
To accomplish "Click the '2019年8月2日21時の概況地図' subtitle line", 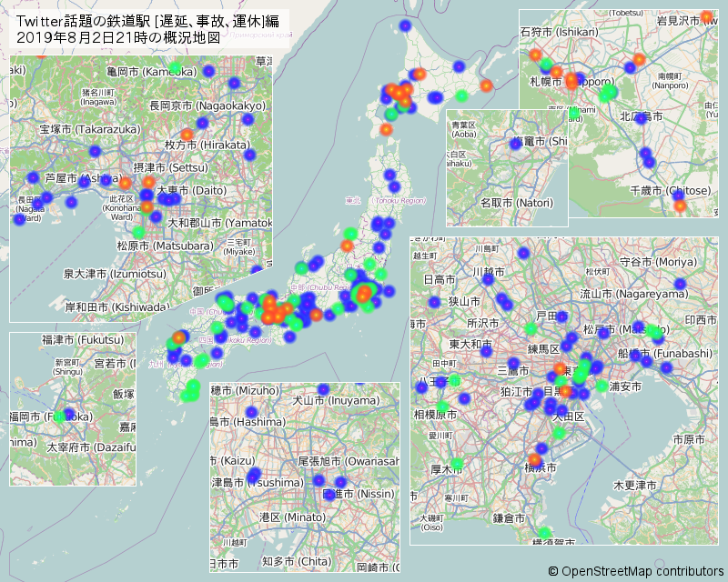I will pos(119,37).
